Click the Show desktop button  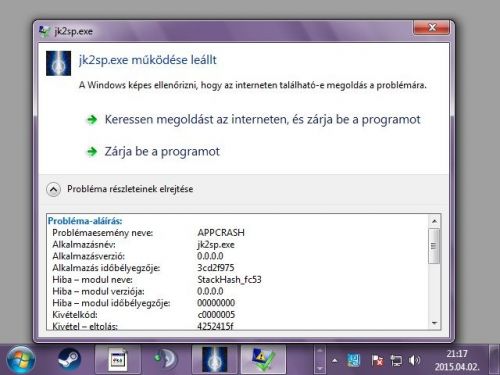[494, 360]
